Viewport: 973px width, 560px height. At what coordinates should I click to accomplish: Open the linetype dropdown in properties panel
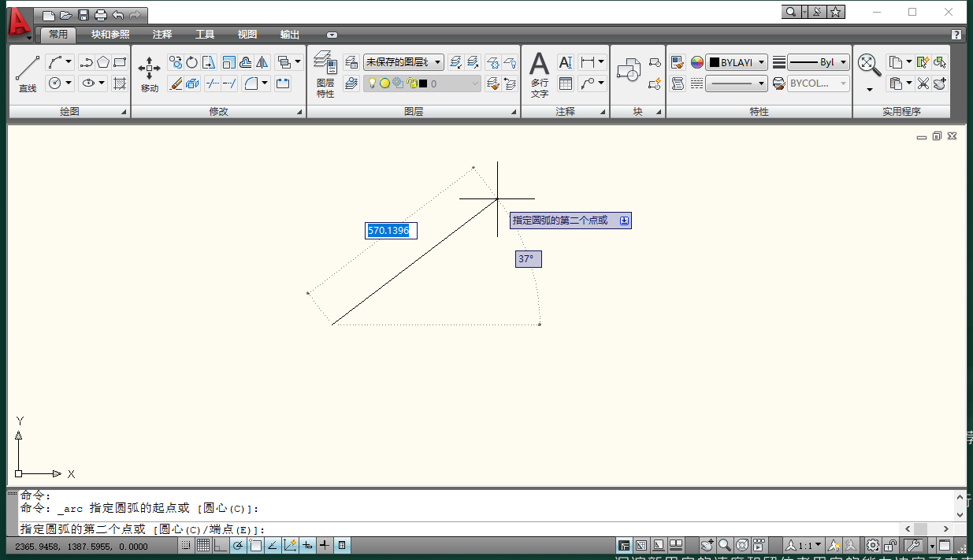(737, 83)
